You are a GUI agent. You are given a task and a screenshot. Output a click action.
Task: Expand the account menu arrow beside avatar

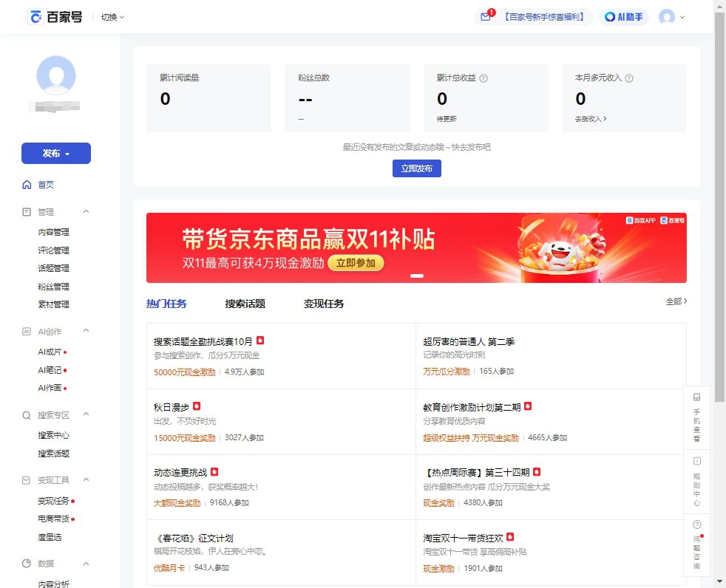coord(682,17)
